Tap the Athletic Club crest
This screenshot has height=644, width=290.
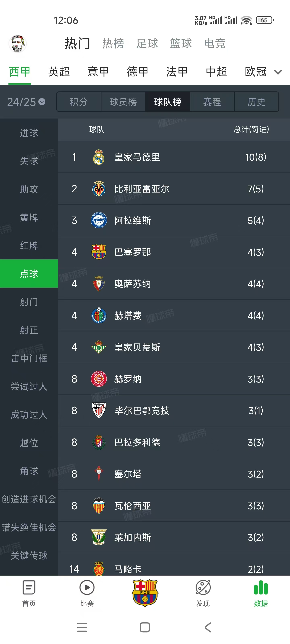[x=99, y=410]
